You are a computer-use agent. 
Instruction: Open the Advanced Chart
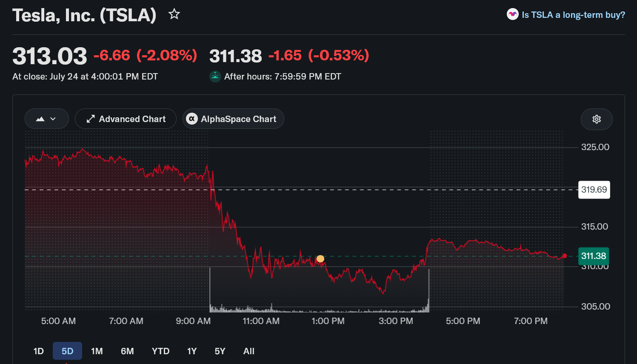pos(126,119)
